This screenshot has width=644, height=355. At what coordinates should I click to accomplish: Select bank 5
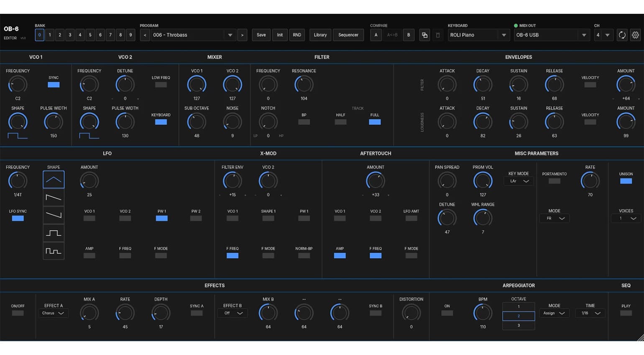click(90, 35)
